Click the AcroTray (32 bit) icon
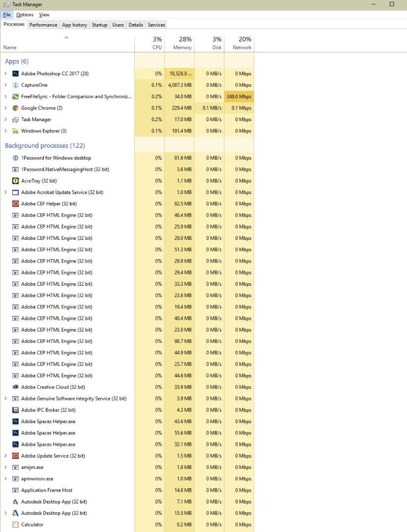Viewport: 407px width, 532px height. point(15,181)
